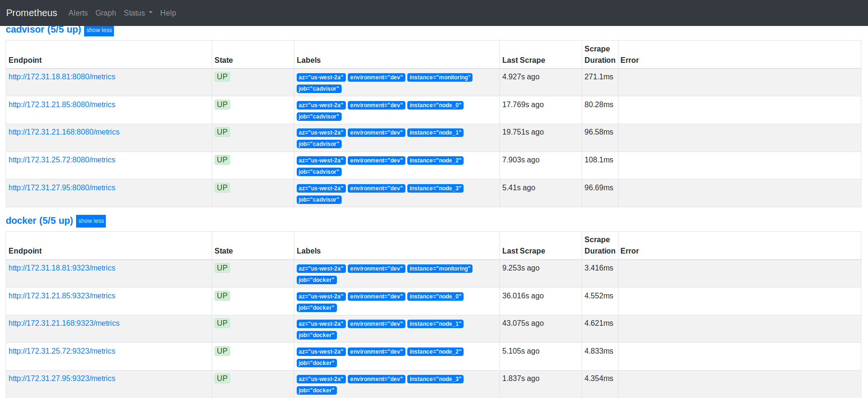Click instance="monitoring" label in cadvisor table
This screenshot has width=868, height=398.
440,77
